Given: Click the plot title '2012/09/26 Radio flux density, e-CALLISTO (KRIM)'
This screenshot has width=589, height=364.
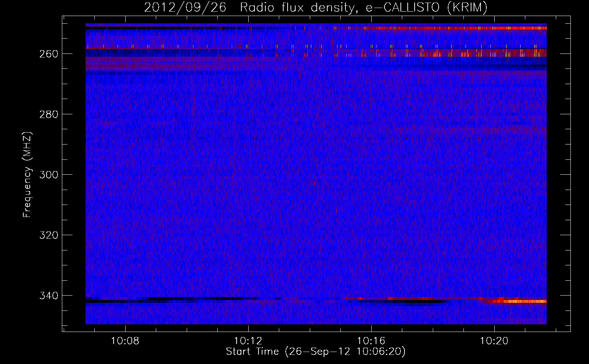Looking at the screenshot, I should tap(316, 7).
